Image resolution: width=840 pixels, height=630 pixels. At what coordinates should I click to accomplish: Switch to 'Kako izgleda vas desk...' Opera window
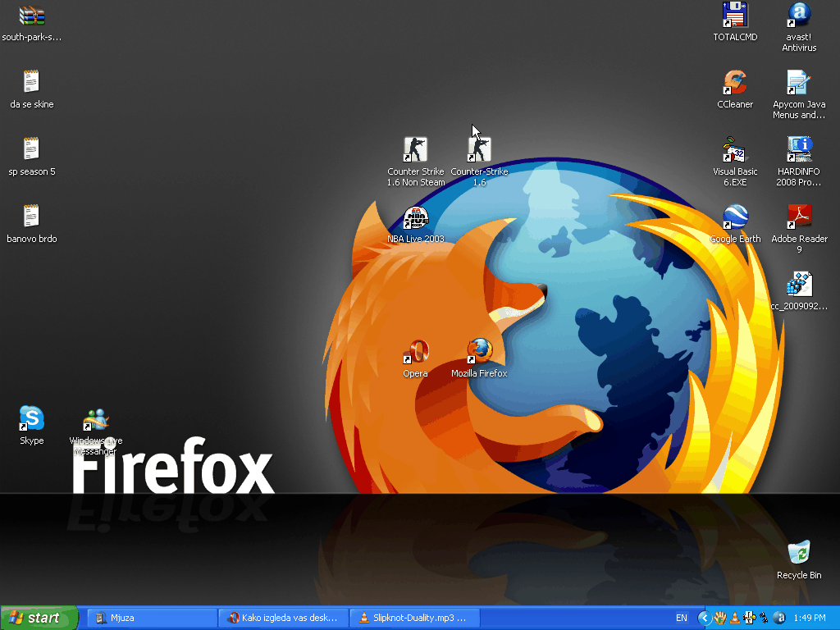tap(283, 618)
